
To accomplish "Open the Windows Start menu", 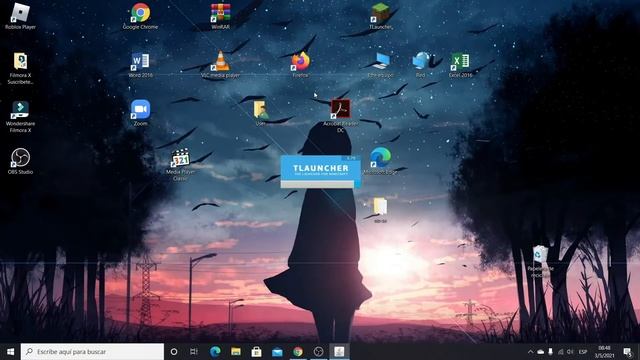I will click(x=11, y=351).
